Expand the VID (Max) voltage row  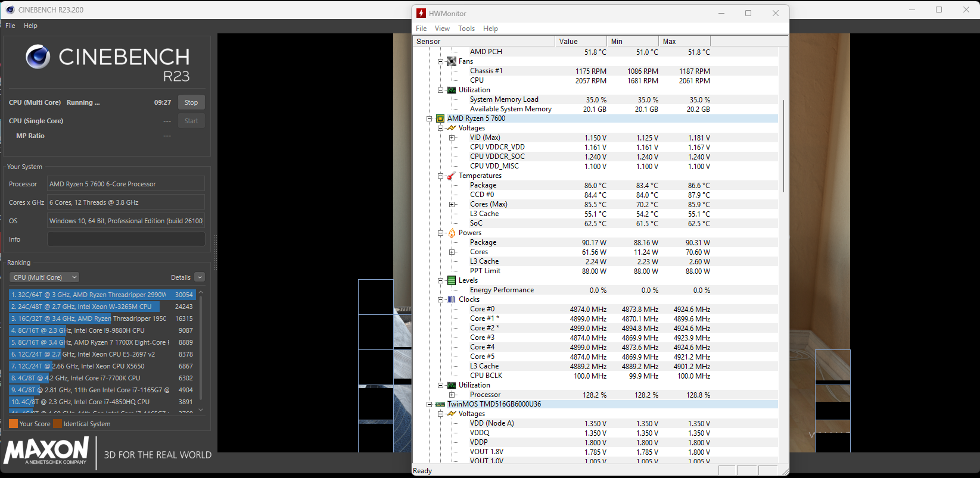[x=452, y=138]
